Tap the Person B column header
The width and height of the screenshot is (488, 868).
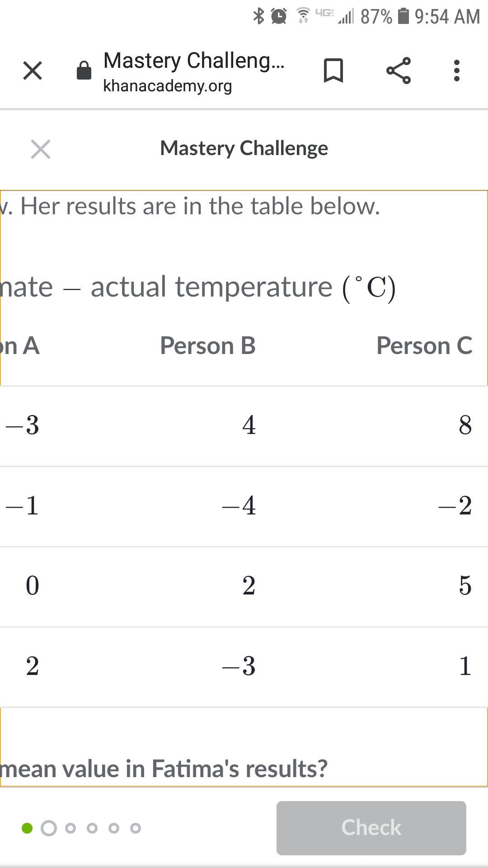(x=208, y=346)
